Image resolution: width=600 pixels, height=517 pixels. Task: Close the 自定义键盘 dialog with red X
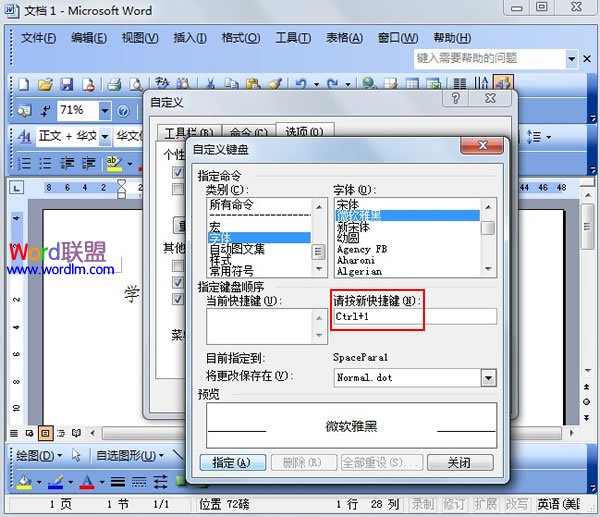tap(483, 146)
